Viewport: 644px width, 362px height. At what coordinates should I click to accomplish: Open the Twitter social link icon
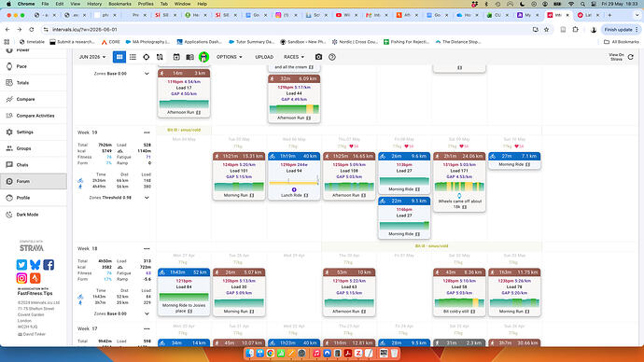21,265
